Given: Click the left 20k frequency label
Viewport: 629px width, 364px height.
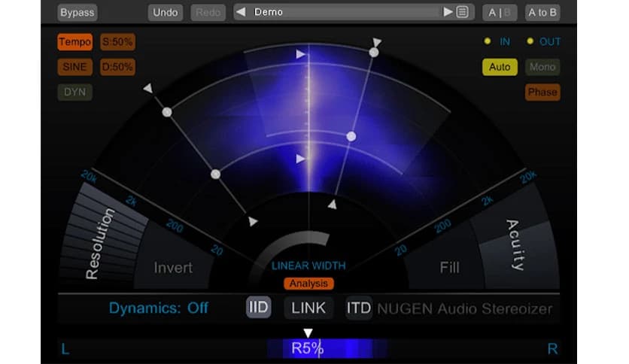Looking at the screenshot, I should [89, 177].
